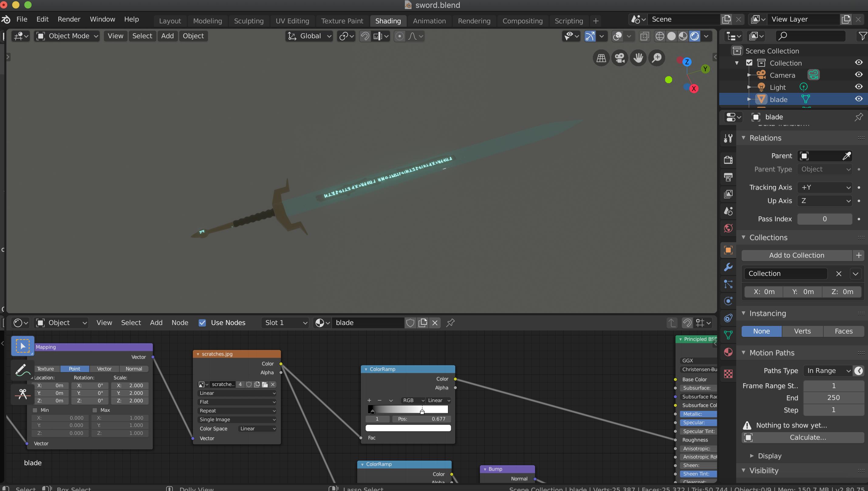The image size is (868, 491).
Task: Expand the Display subpanel
Action: (x=752, y=456)
